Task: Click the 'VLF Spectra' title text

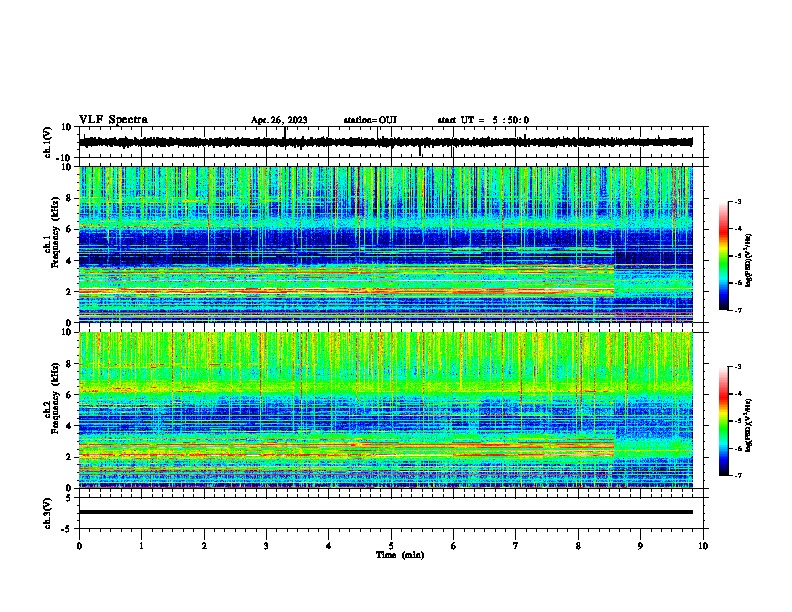Action: [113, 120]
